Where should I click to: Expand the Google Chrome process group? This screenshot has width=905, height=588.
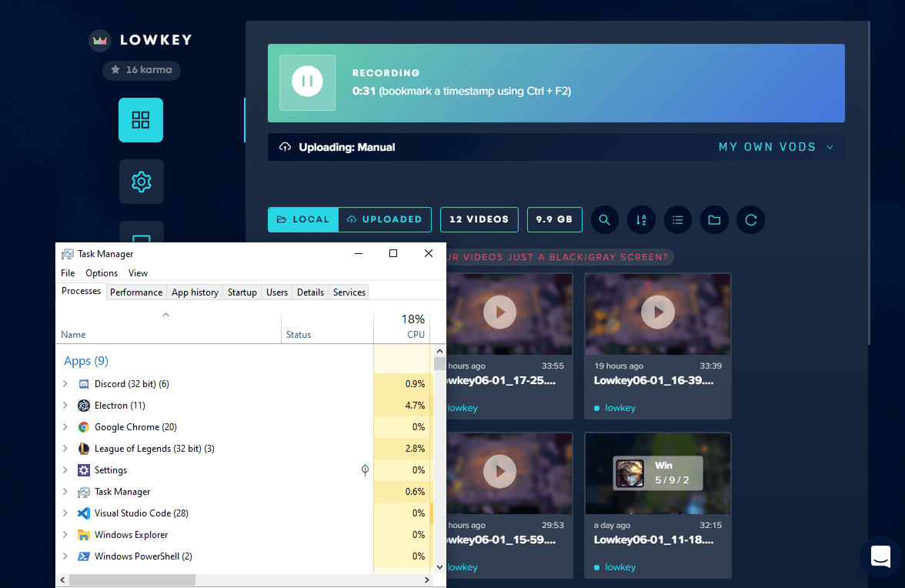pos(65,427)
